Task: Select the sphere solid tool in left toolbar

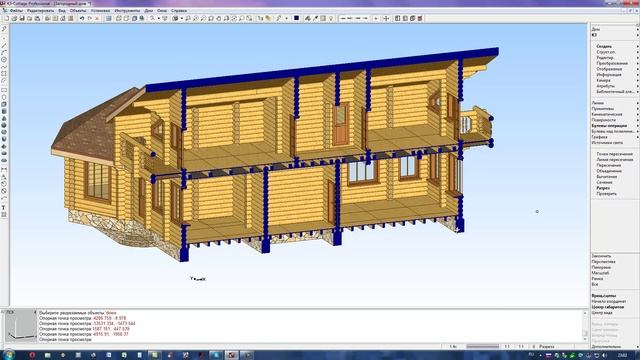Action: coord(4,125)
